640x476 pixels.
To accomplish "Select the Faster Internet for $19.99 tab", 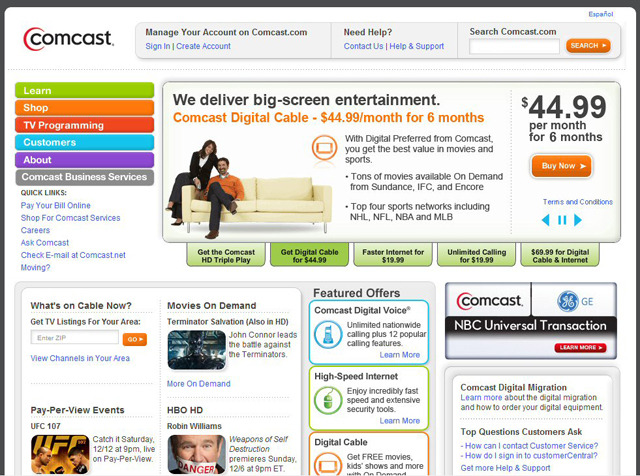I will click(x=393, y=256).
